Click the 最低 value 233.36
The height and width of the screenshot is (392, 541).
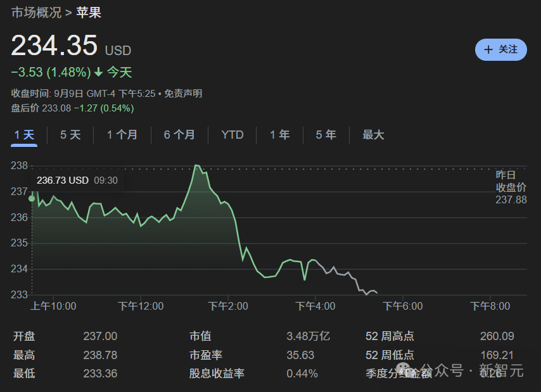(100, 374)
